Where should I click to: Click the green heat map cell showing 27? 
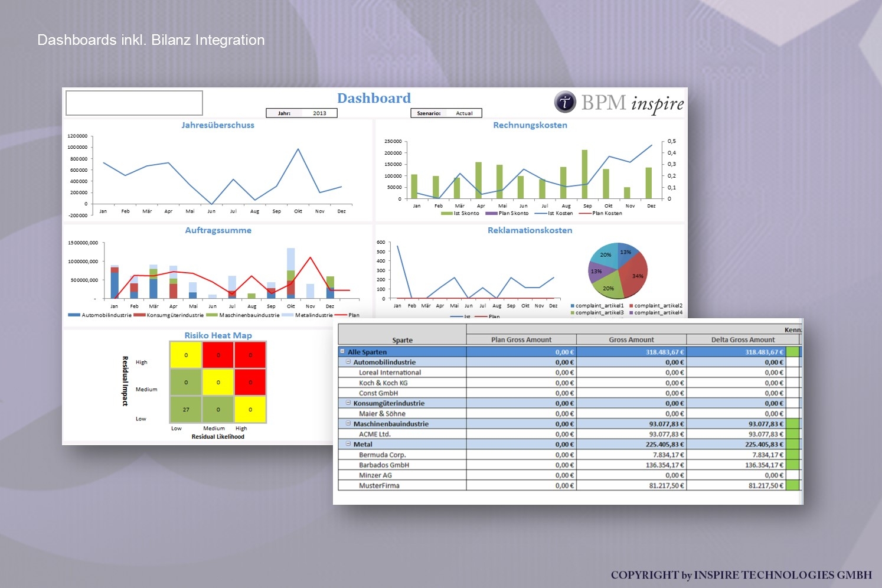click(186, 409)
